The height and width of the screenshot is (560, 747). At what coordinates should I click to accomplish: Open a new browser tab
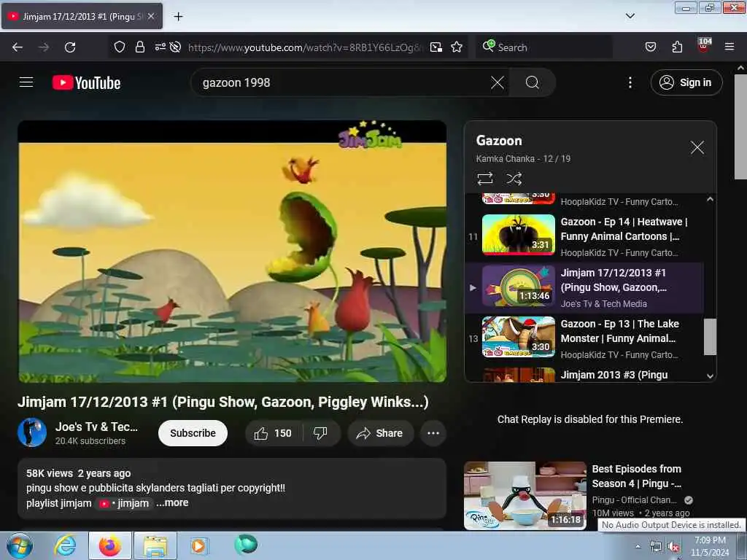pos(178,17)
